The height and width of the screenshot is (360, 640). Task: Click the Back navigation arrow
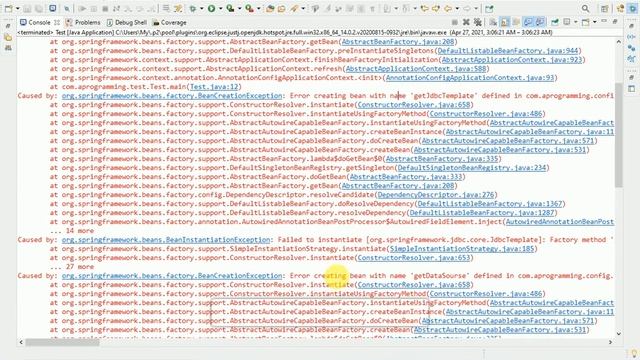tap(448, 9)
